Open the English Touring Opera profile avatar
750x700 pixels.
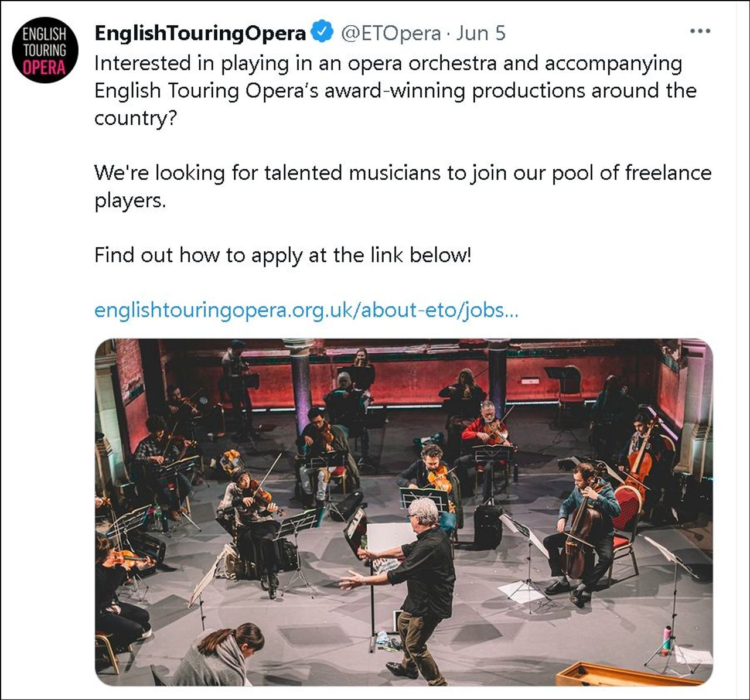point(45,50)
